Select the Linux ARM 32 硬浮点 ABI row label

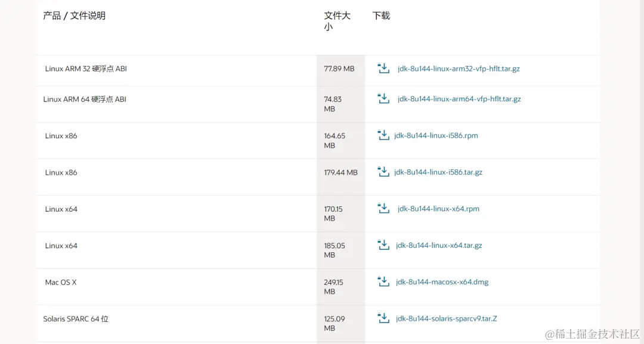[x=86, y=69]
